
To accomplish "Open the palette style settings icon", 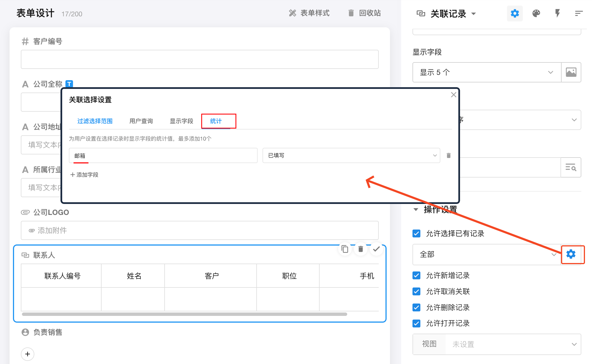I will click(536, 14).
